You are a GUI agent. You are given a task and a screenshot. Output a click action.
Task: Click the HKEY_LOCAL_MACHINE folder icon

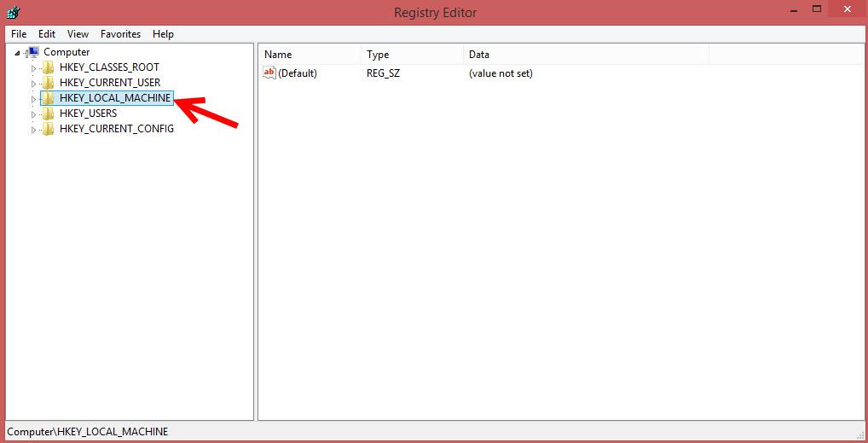tap(48, 99)
